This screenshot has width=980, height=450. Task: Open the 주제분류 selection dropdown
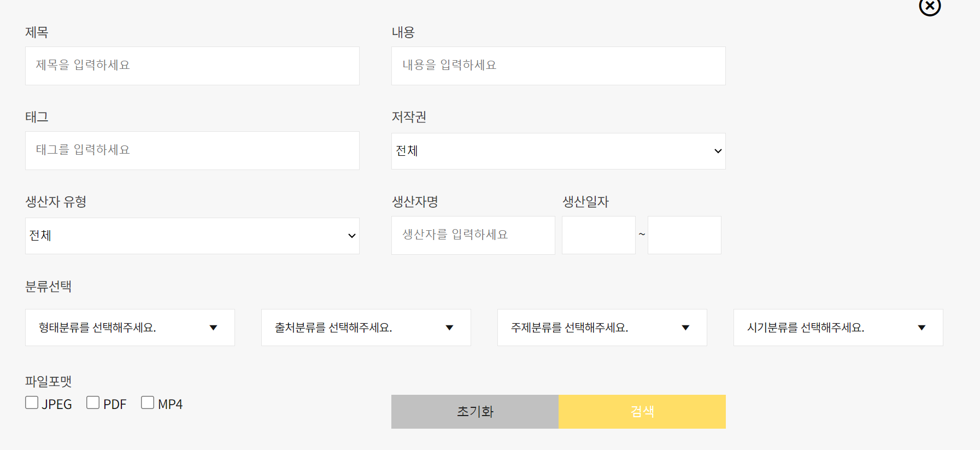pos(602,328)
